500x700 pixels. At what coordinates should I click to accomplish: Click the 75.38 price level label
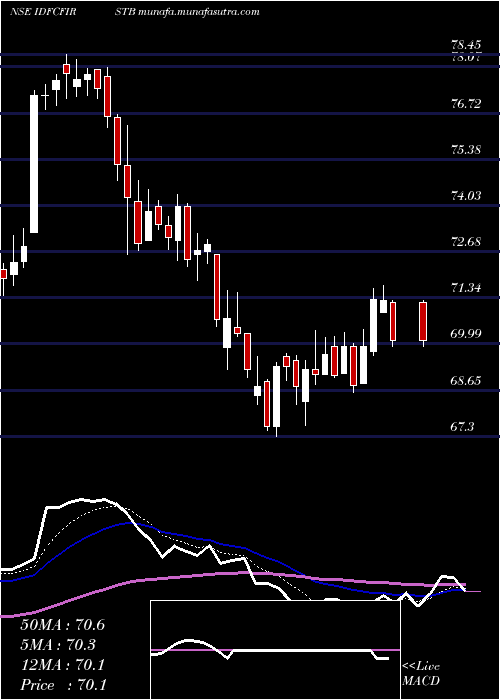click(x=466, y=150)
